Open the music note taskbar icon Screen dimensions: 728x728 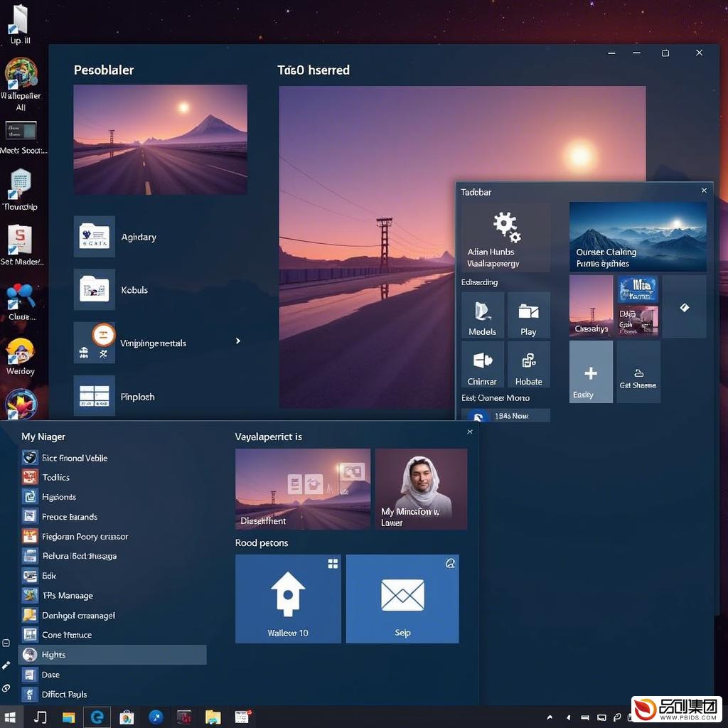[x=40, y=717]
